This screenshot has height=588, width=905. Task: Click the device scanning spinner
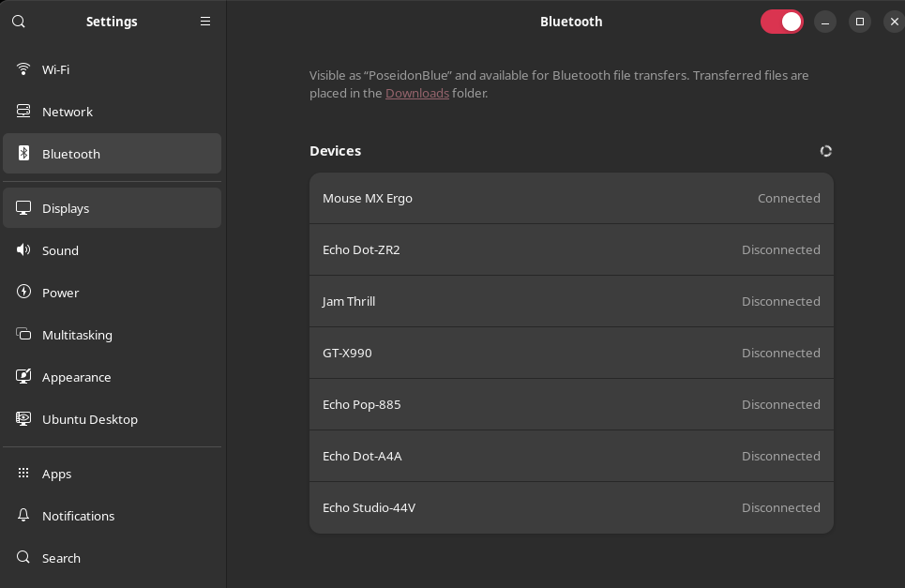pos(825,151)
